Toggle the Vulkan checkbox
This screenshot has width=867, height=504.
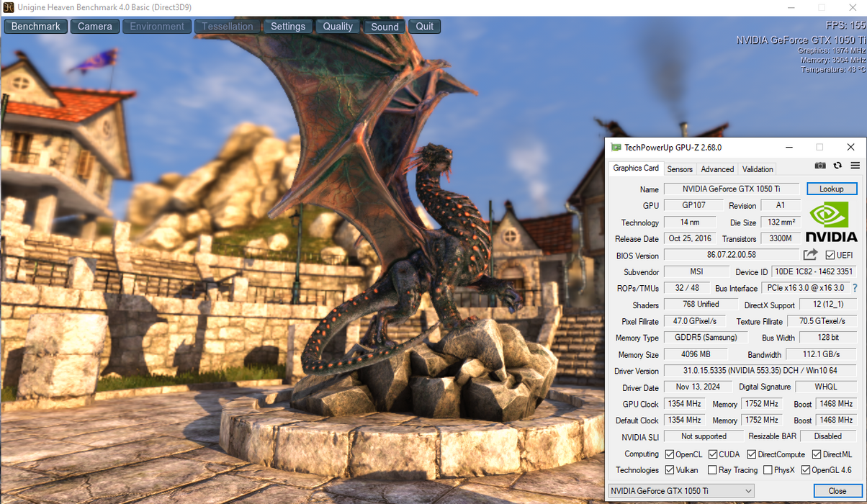click(x=670, y=470)
